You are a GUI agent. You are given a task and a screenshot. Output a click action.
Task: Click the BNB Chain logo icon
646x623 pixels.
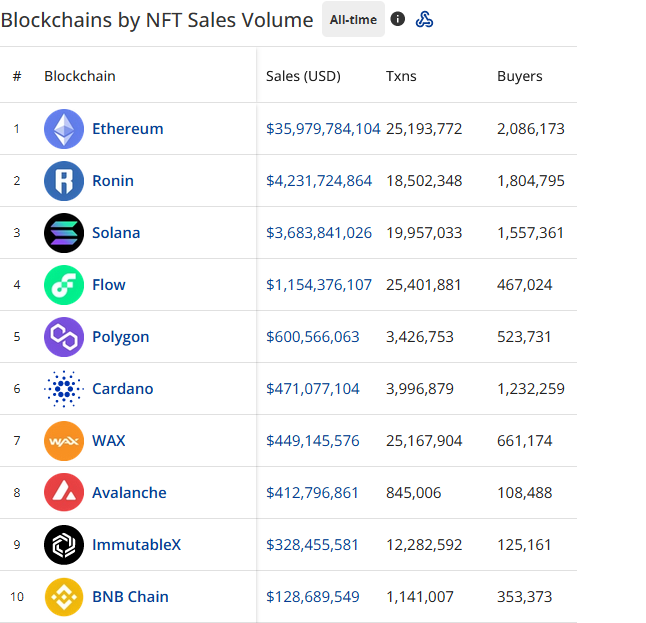click(x=64, y=597)
